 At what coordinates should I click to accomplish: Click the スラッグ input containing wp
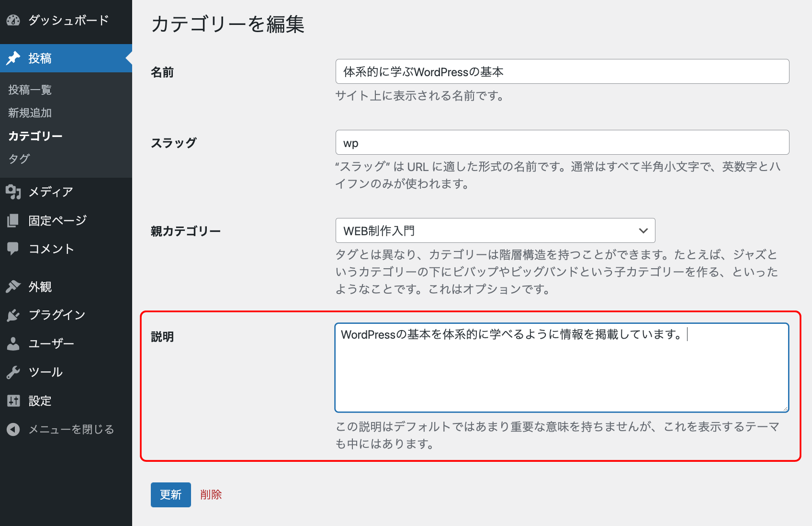point(562,142)
